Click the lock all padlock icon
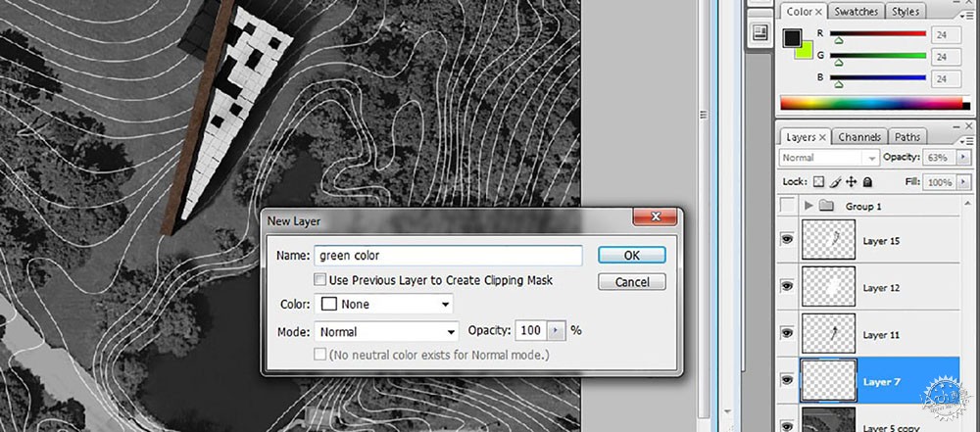The height and width of the screenshot is (432, 980). [x=867, y=182]
